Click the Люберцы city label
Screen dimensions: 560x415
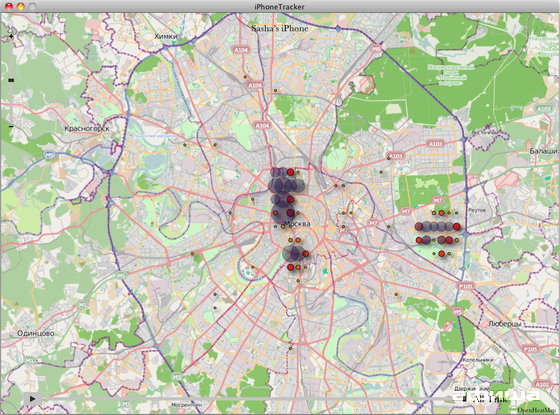tap(504, 324)
